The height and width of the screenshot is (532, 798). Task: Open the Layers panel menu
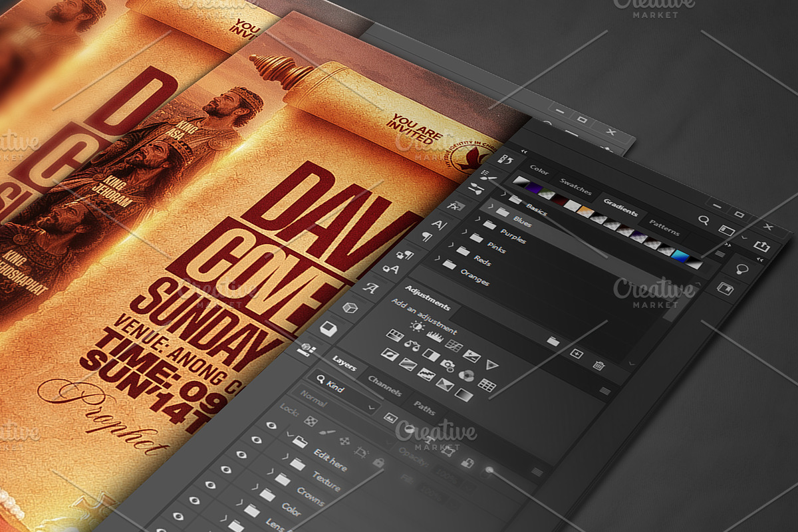tap(537, 472)
